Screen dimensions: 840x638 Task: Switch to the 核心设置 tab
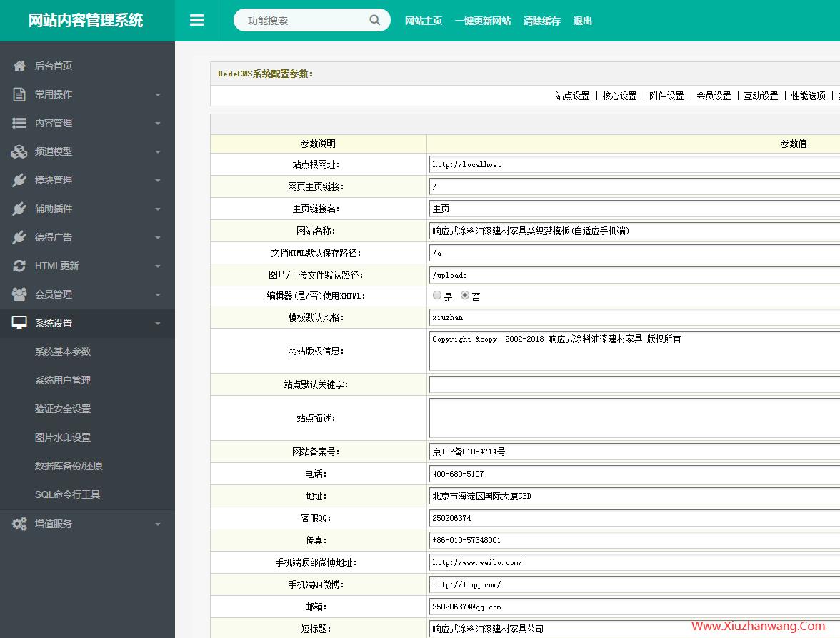(619, 95)
